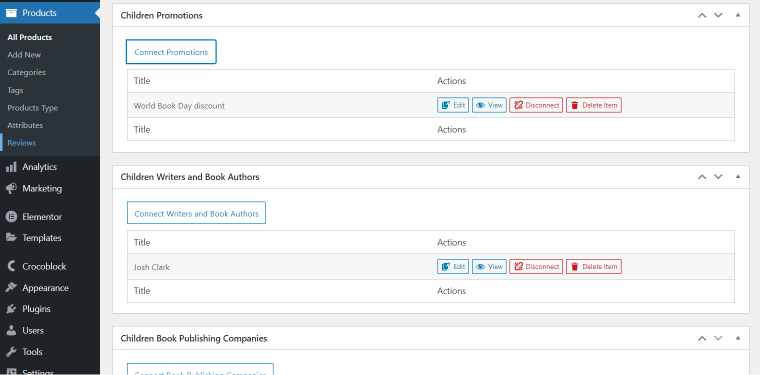Viewport: 760px width, 375px height.
Task: Click Connect Writers and Book Authors button
Action: pos(196,213)
